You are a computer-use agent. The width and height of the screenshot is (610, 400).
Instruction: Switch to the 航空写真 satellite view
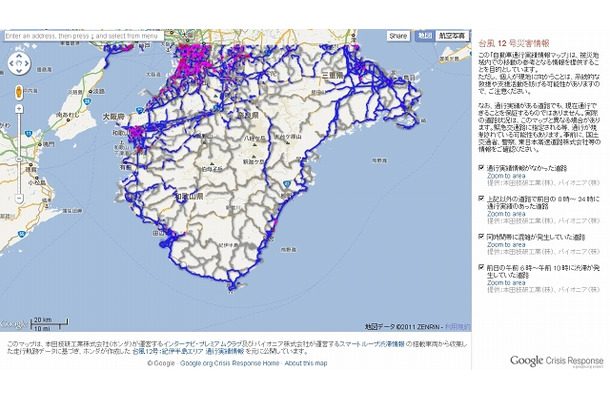pyautogui.click(x=452, y=36)
